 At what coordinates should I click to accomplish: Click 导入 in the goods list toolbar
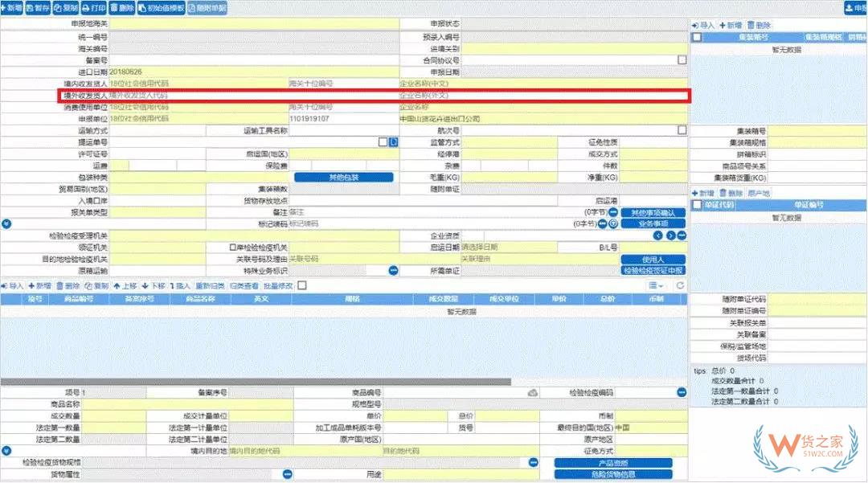pos(12,286)
